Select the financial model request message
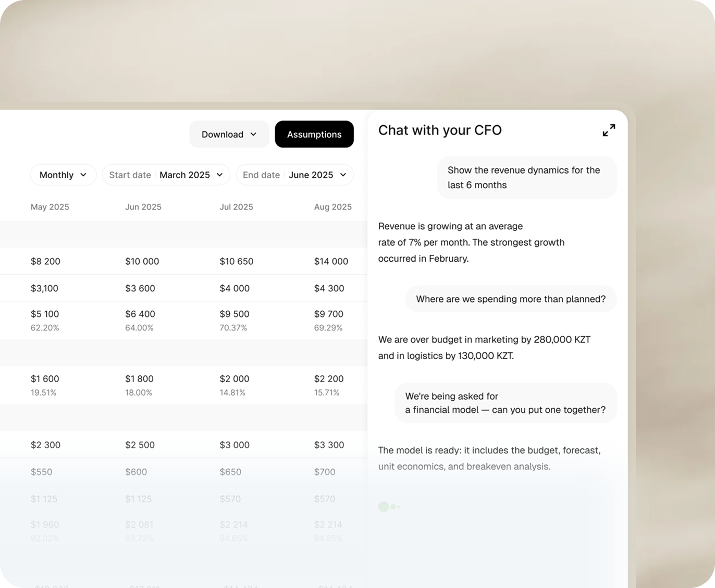The image size is (715, 588). [506, 403]
